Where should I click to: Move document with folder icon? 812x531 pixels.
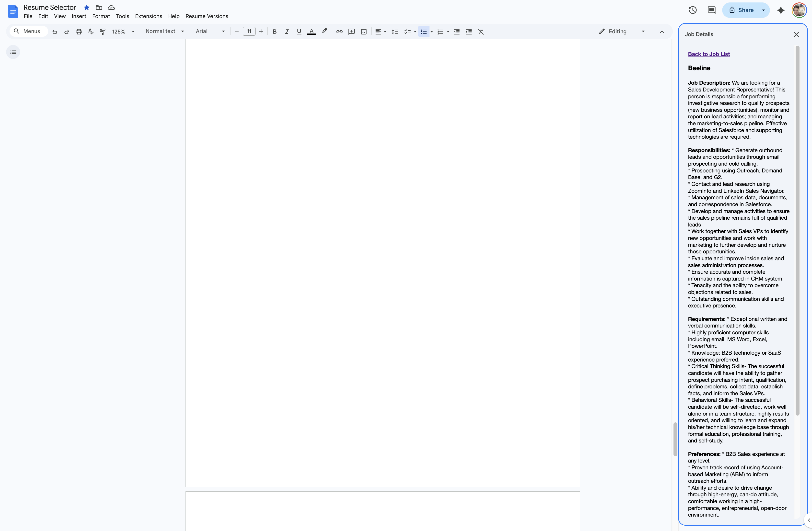(x=99, y=8)
